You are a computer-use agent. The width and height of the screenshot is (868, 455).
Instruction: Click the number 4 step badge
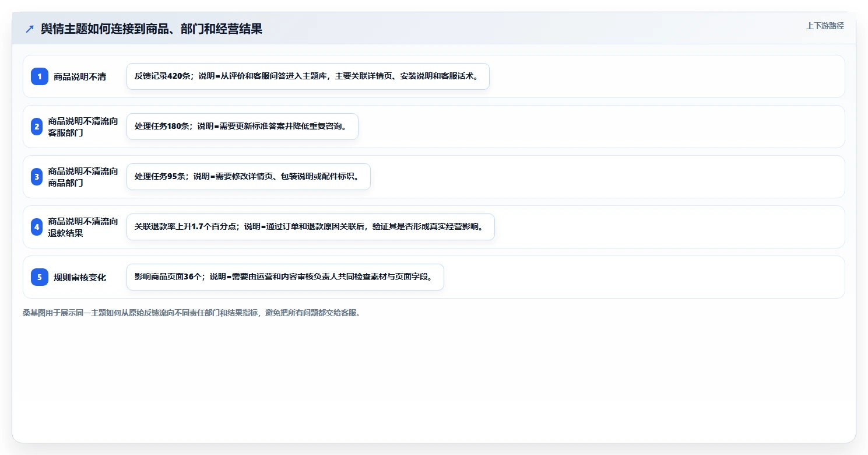(x=37, y=227)
